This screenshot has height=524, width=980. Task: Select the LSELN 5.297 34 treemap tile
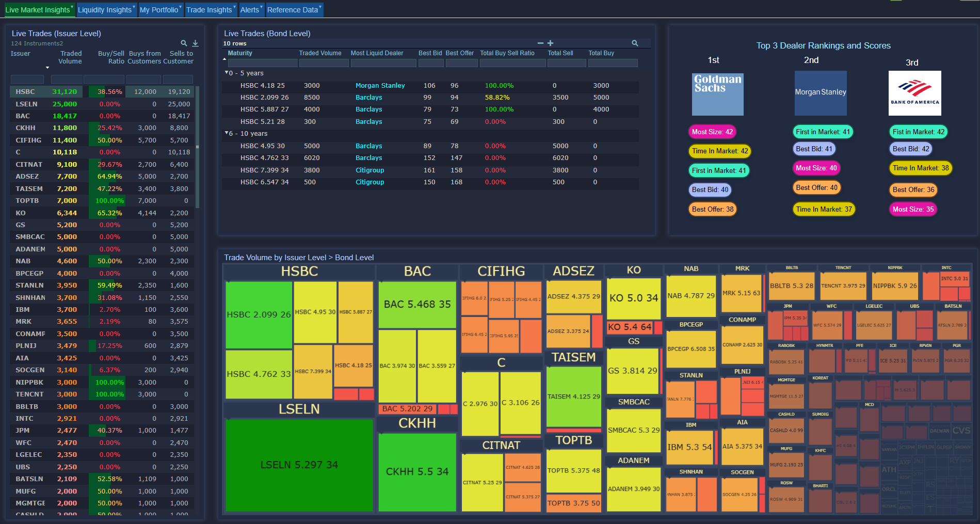click(299, 465)
